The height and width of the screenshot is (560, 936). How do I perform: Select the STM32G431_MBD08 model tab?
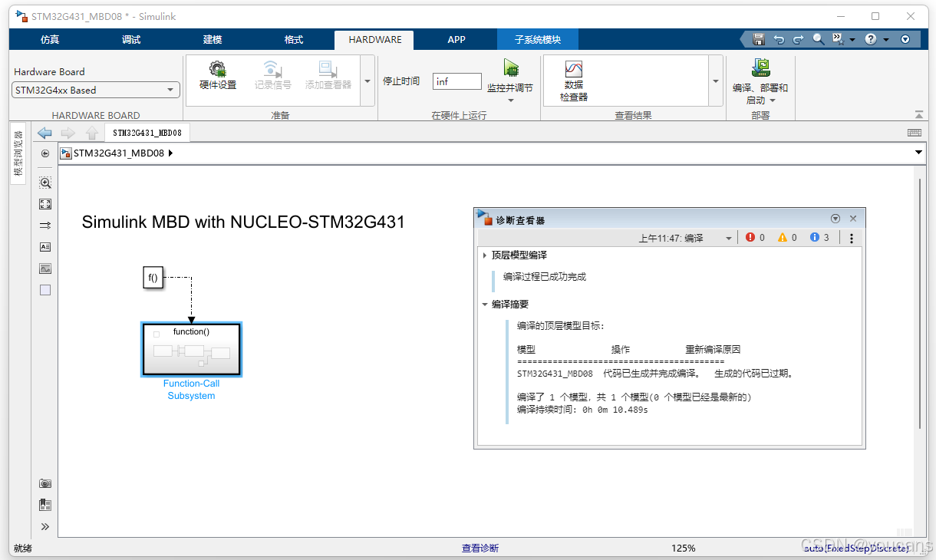coord(147,133)
